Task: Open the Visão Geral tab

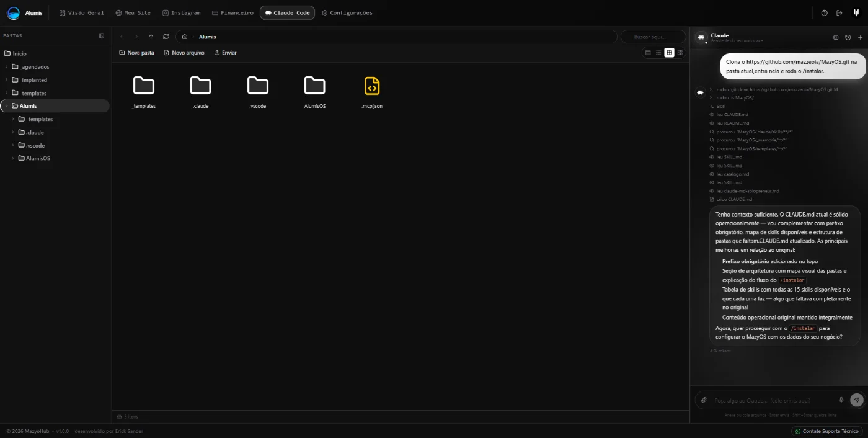Action: click(81, 12)
